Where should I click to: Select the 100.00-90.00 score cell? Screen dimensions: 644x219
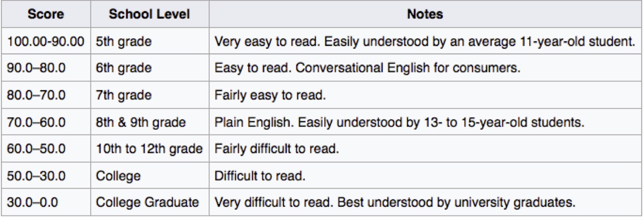click(45, 42)
